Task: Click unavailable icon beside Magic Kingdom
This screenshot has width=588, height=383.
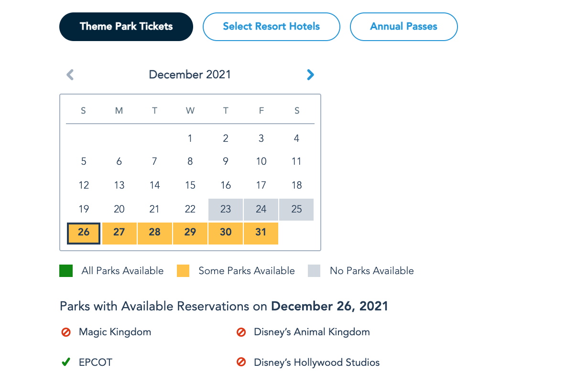Action: coord(66,332)
